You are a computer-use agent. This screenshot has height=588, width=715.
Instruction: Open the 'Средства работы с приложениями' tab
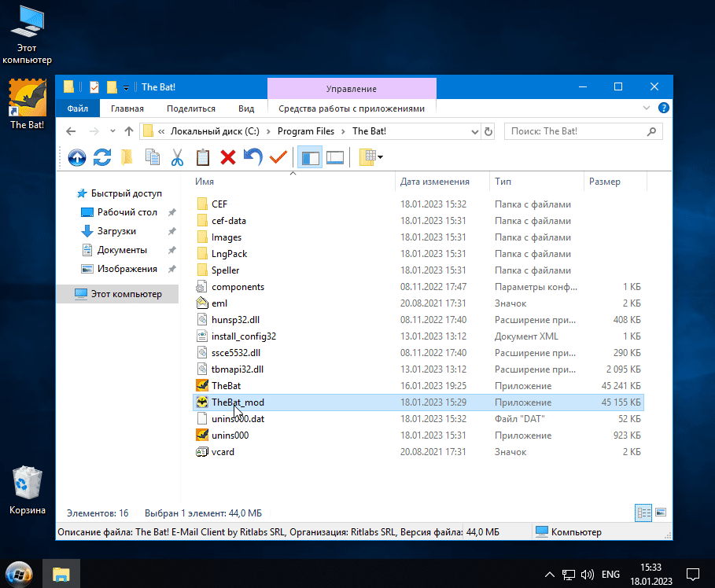352,108
